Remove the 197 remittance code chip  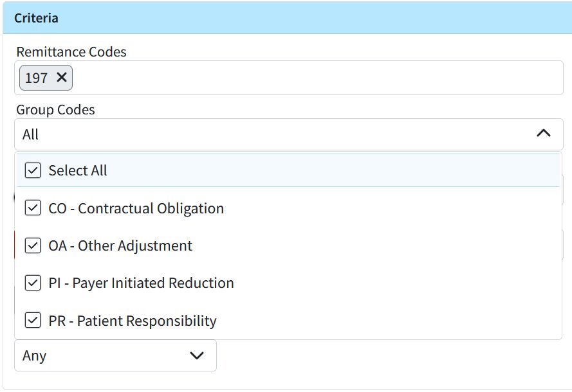(62, 78)
